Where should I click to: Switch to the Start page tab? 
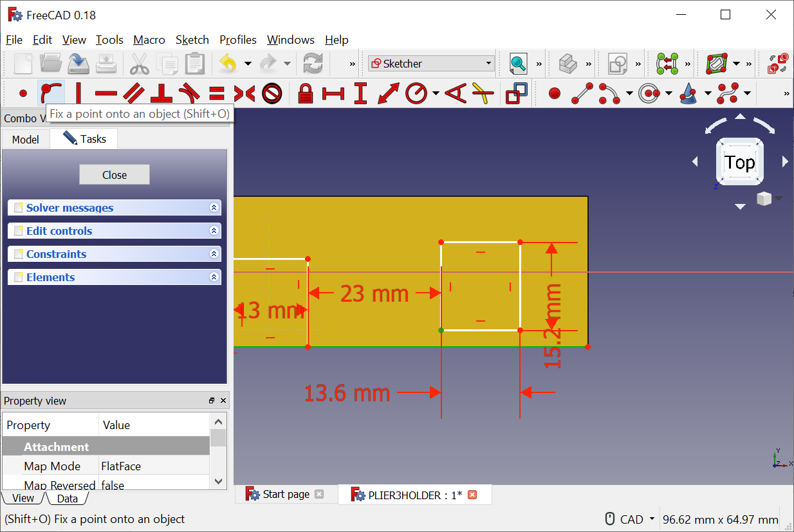(286, 494)
